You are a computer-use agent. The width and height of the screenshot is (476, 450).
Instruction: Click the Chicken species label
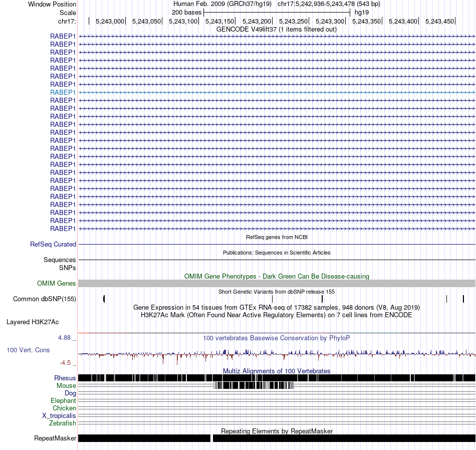coord(64,408)
